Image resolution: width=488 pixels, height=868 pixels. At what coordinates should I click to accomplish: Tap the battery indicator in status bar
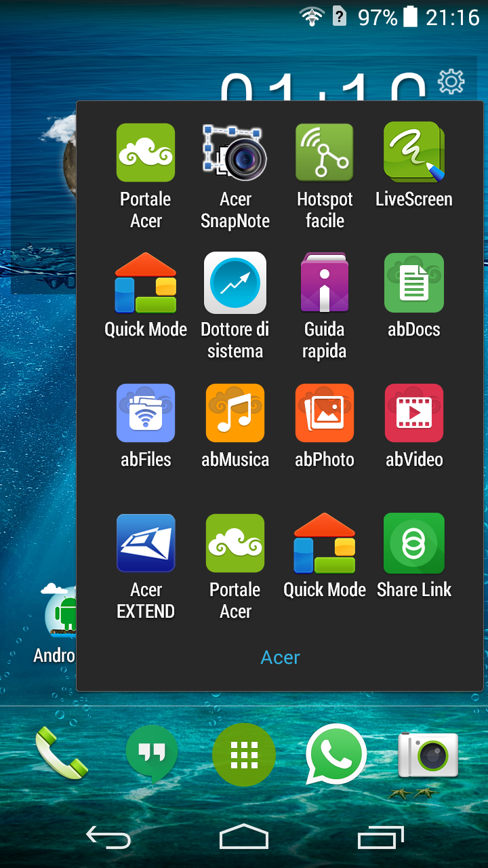tap(410, 16)
